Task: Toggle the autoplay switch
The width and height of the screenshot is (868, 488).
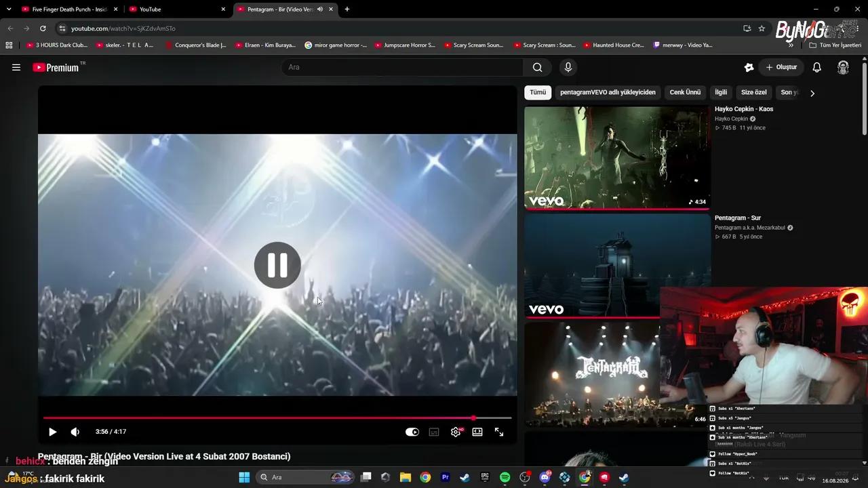Action: tap(412, 432)
